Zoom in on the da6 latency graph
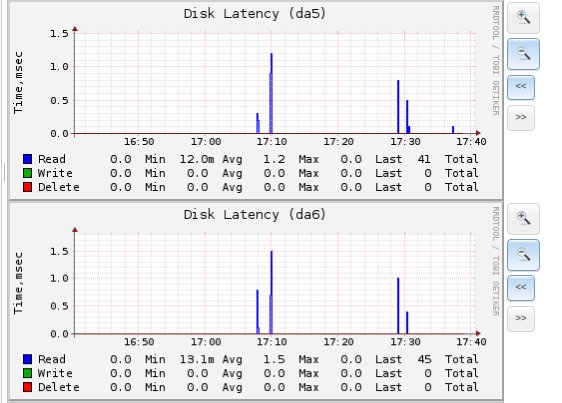The width and height of the screenshot is (562, 403). pos(523,218)
